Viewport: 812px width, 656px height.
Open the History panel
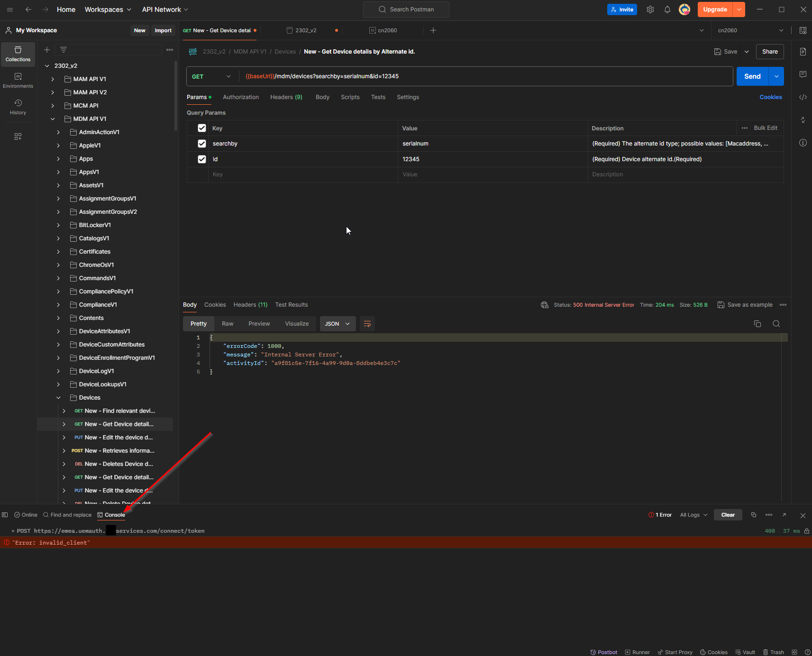point(18,107)
